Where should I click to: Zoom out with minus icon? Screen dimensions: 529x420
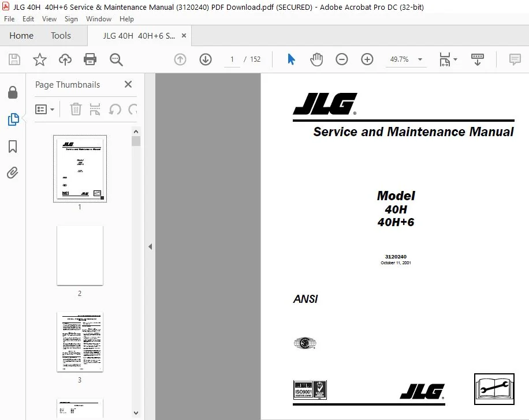pyautogui.click(x=342, y=59)
